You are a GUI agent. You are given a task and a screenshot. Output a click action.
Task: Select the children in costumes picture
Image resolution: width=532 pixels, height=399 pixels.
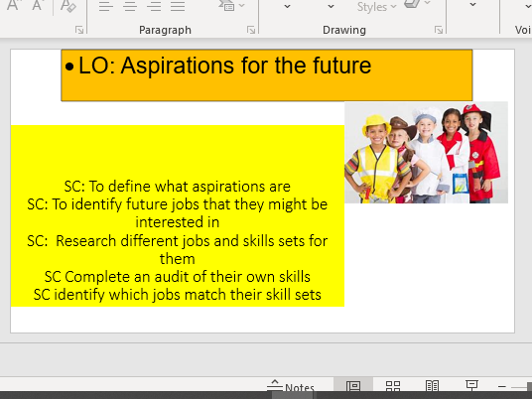tap(426, 152)
